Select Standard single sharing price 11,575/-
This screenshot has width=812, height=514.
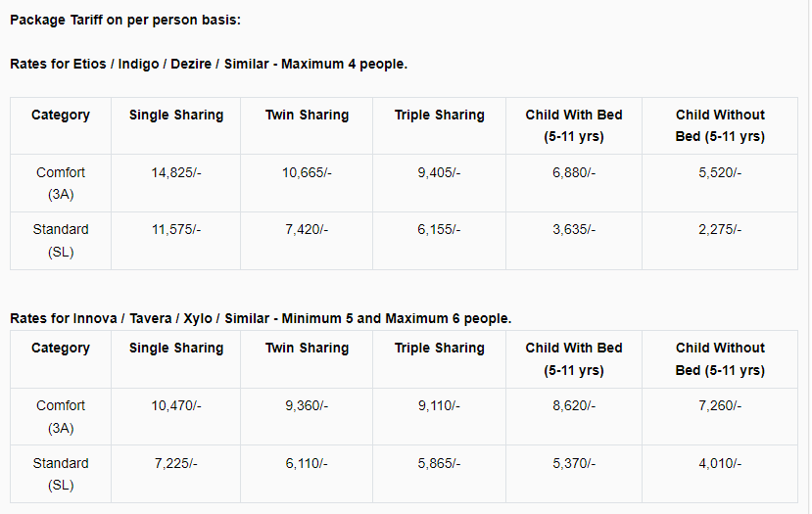(176, 229)
